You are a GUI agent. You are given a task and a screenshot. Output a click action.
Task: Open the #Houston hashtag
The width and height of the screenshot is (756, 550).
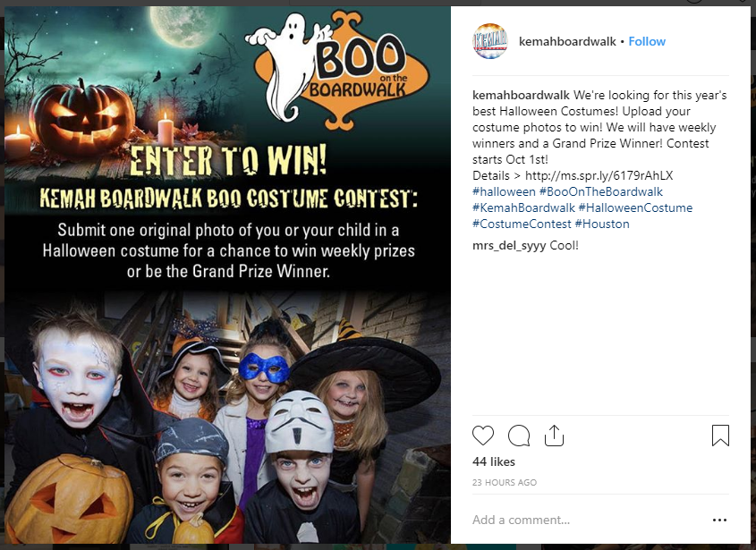[x=602, y=224]
